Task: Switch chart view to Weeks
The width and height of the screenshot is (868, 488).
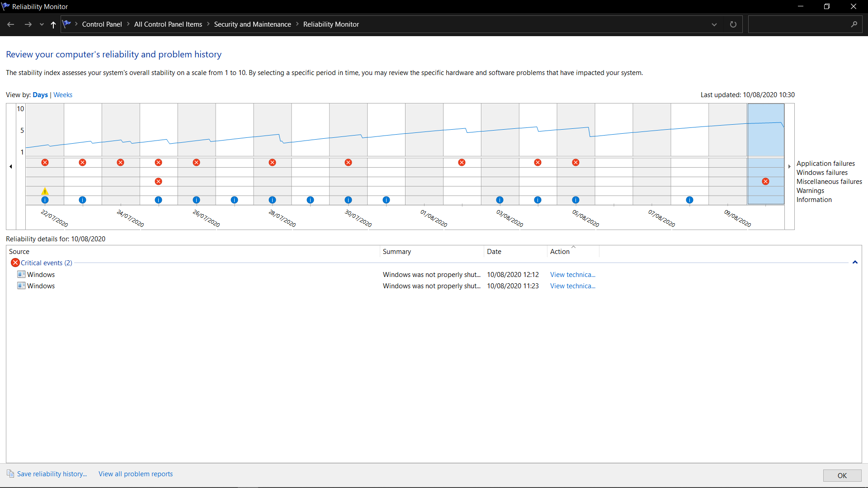Action: [63, 95]
